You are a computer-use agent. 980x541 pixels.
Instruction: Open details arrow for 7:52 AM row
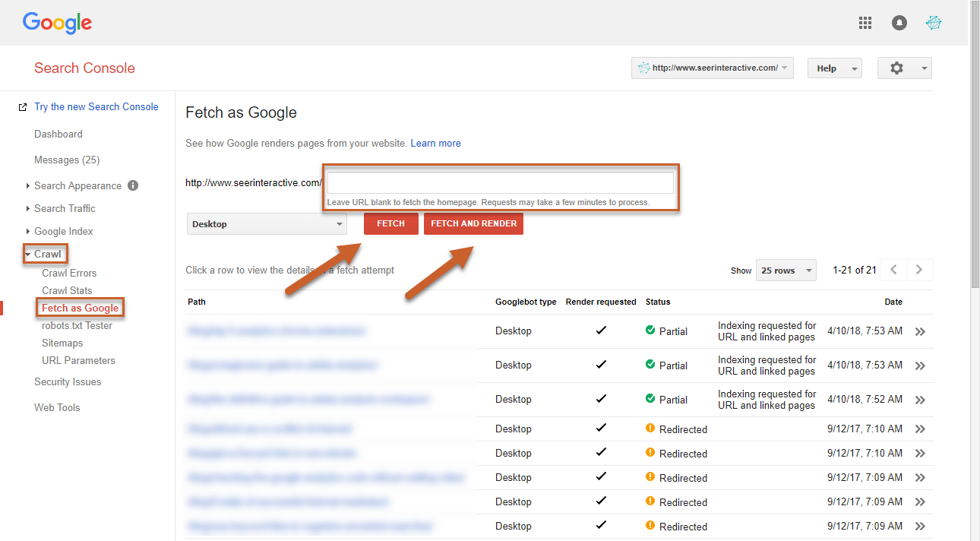pos(920,400)
